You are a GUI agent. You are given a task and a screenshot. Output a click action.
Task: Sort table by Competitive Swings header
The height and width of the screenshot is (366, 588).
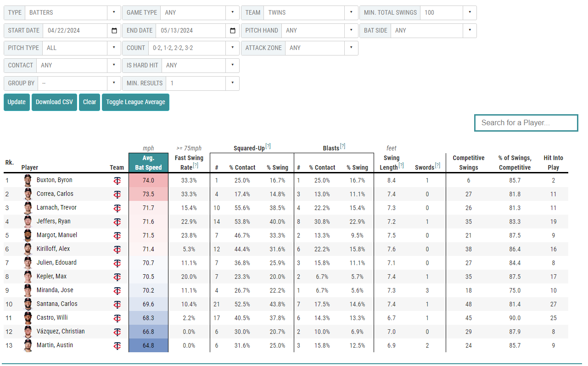click(x=468, y=163)
